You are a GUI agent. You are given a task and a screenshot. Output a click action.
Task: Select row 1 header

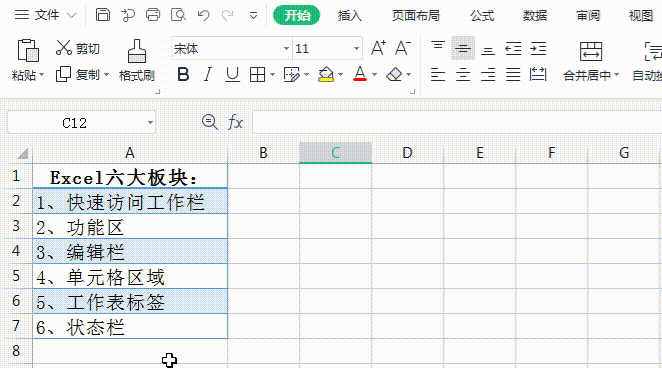[x=16, y=176]
